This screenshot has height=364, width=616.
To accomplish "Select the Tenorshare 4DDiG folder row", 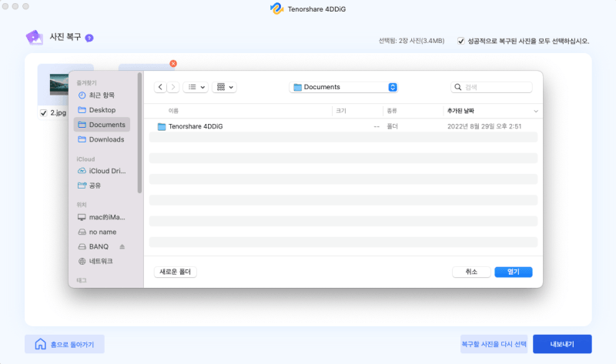I will click(x=343, y=126).
